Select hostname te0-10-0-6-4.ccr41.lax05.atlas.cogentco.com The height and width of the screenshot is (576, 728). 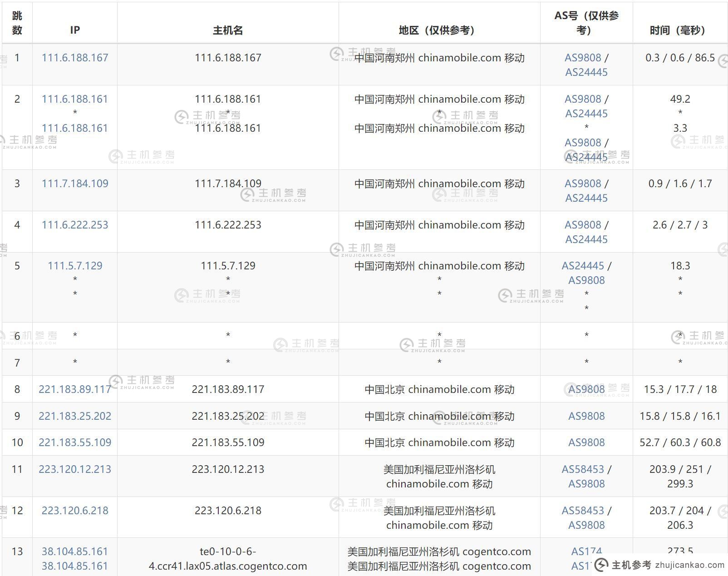click(228, 559)
